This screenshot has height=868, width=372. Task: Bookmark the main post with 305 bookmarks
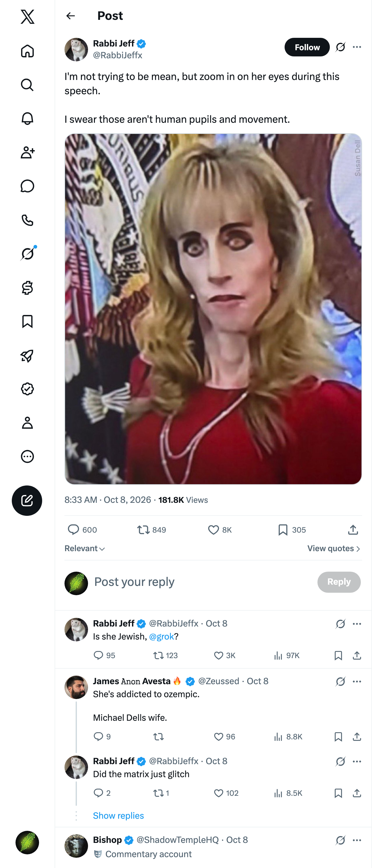pos(292,530)
